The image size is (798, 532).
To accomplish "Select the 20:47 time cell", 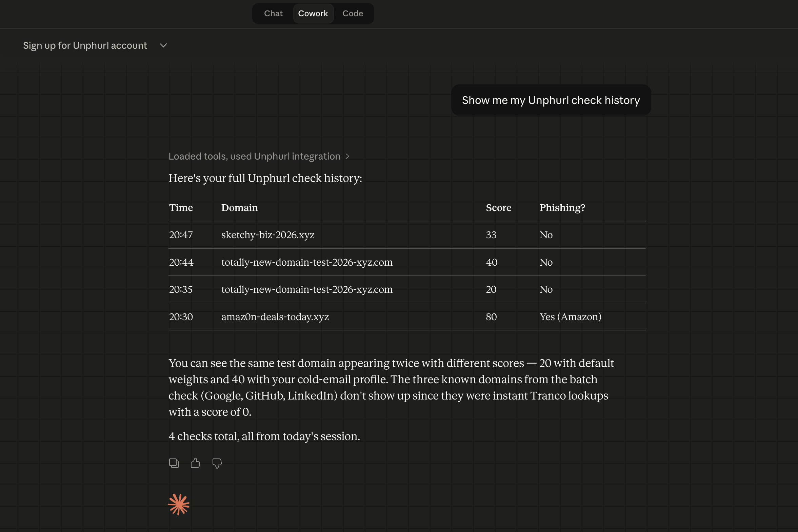I will coord(181,235).
